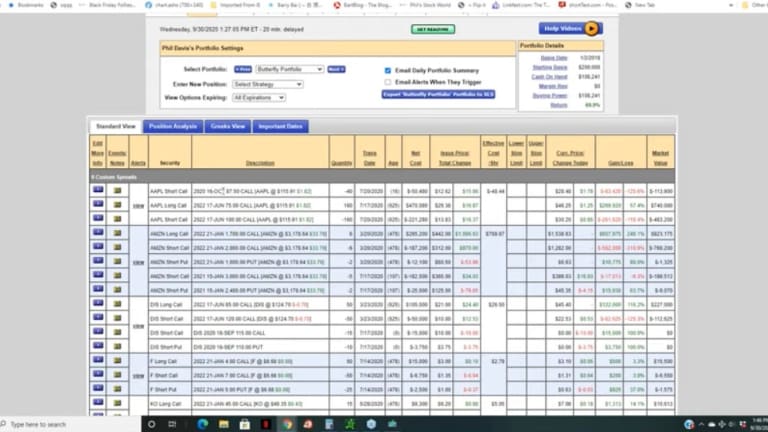The height and width of the screenshot is (432, 768).
Task: Click edit icon for AAPL Long Call row
Action: click(x=98, y=204)
